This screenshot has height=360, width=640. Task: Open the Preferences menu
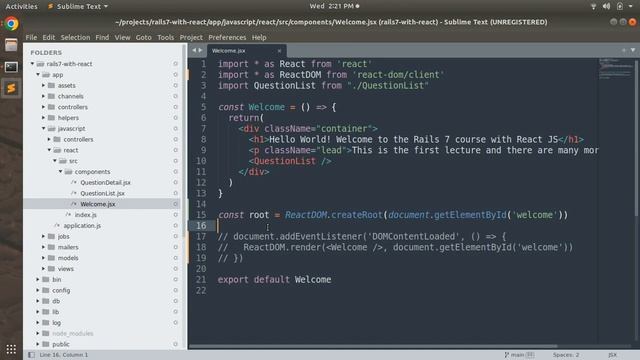tap(227, 37)
